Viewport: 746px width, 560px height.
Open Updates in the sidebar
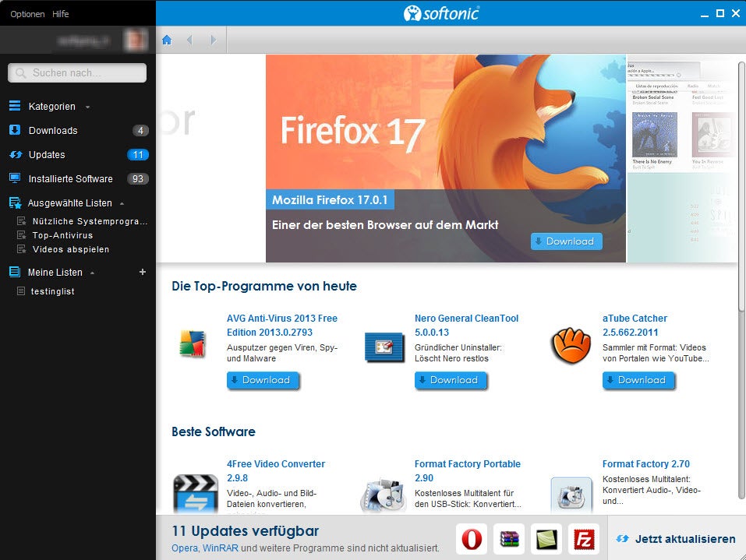pyautogui.click(x=47, y=154)
